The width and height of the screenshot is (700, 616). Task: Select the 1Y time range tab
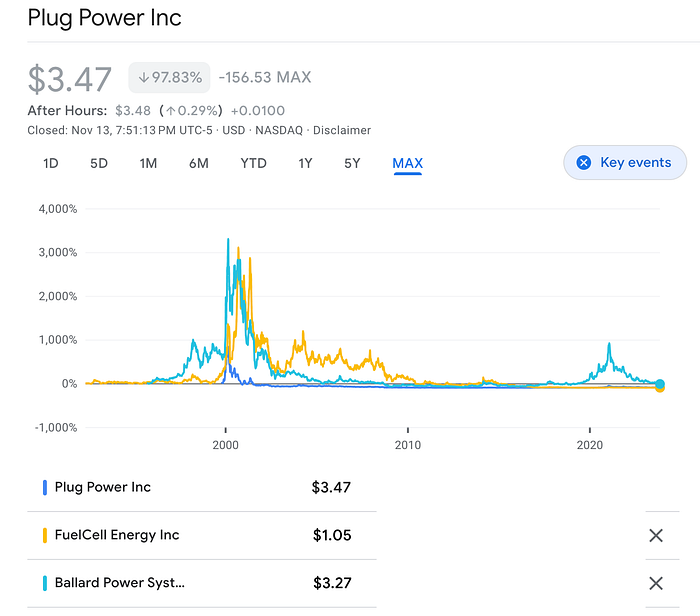coord(305,163)
